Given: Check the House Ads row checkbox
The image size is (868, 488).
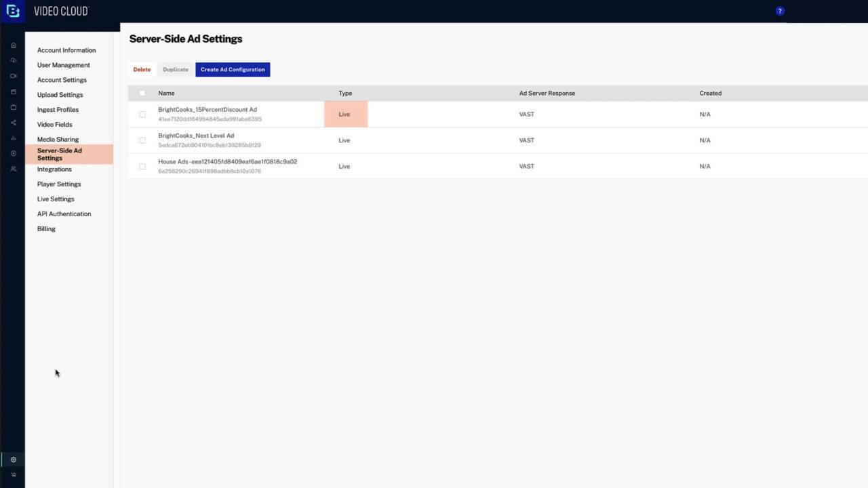Looking at the screenshot, I should click(142, 166).
